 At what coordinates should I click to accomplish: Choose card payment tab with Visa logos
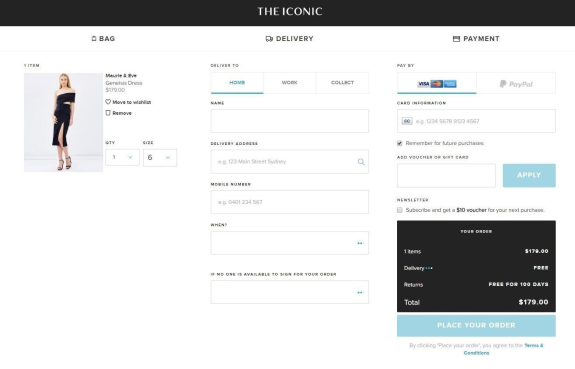(436, 84)
